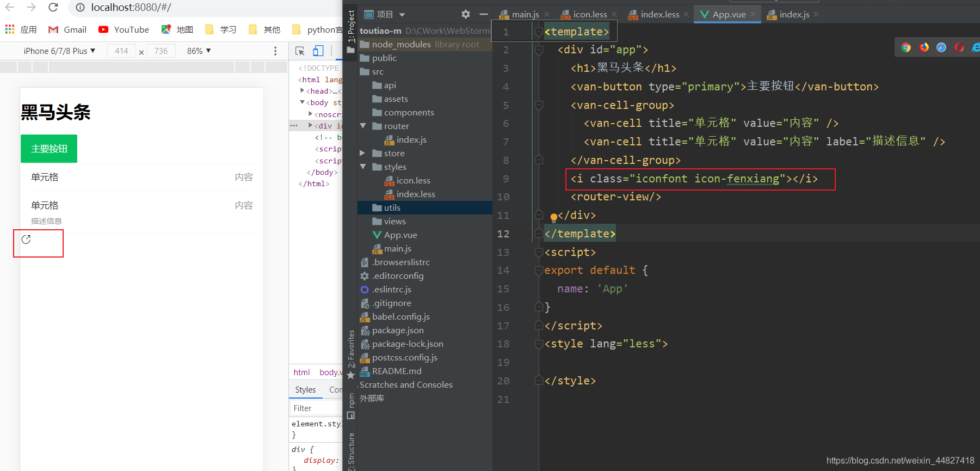Click the first 单元格 cell row

pos(141,177)
